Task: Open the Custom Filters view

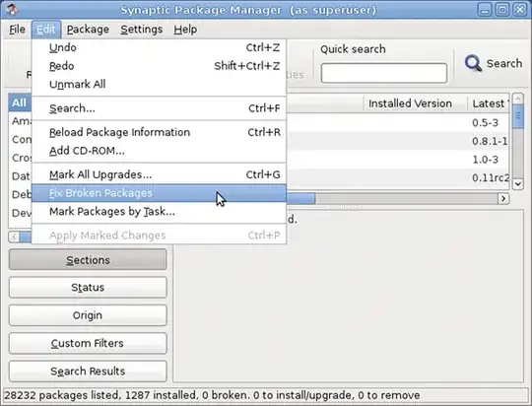Action: tap(88, 343)
